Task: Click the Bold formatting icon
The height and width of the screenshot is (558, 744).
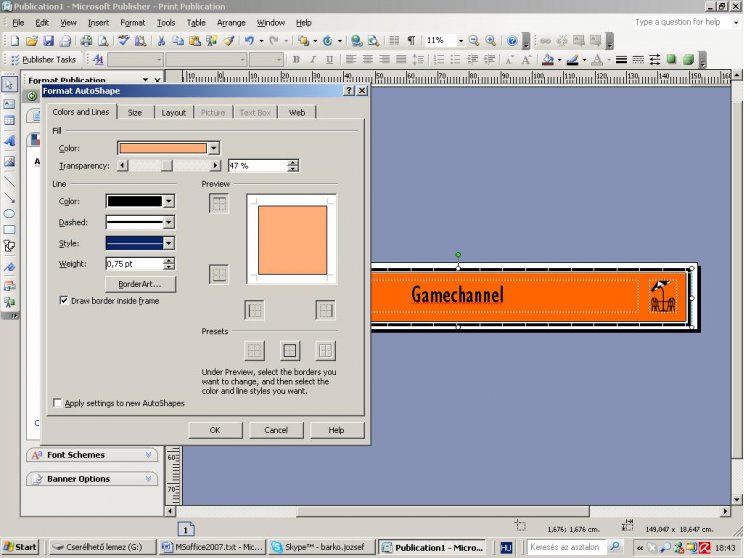Action: point(296,60)
